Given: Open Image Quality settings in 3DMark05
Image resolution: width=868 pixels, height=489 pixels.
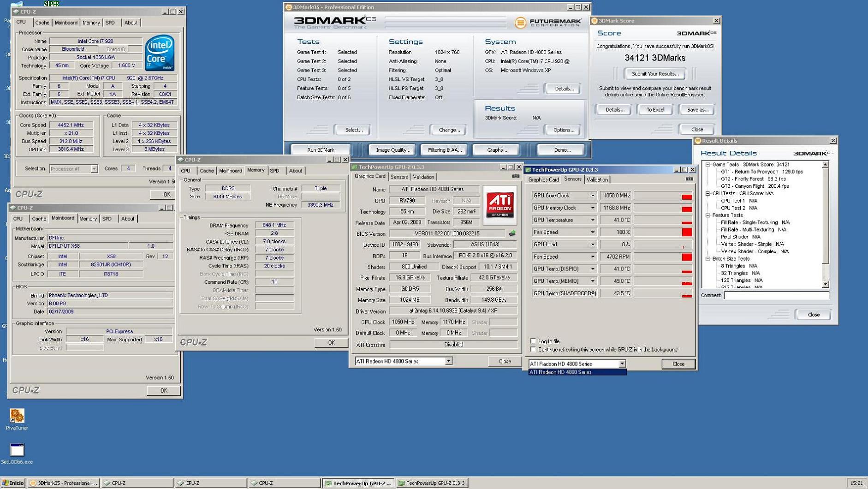Looking at the screenshot, I should tap(393, 150).
